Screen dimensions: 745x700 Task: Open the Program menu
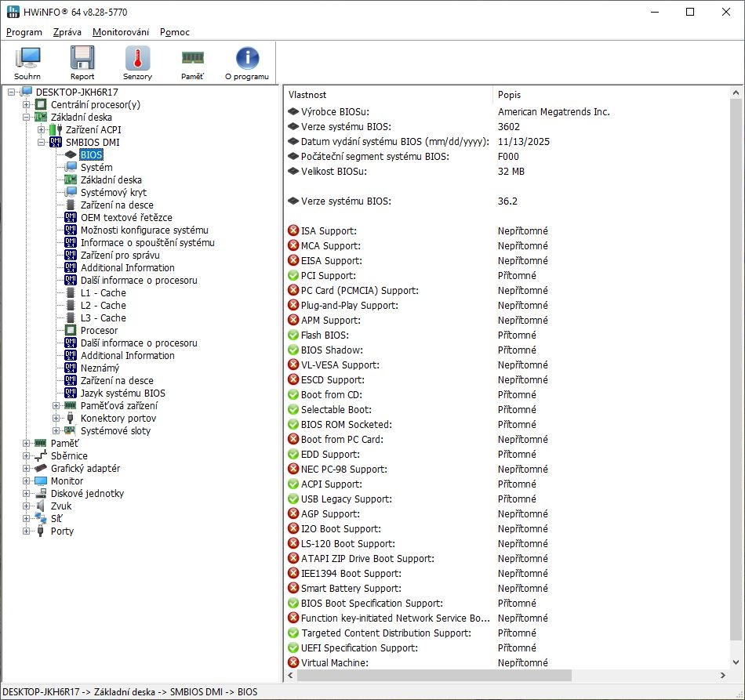[24, 32]
